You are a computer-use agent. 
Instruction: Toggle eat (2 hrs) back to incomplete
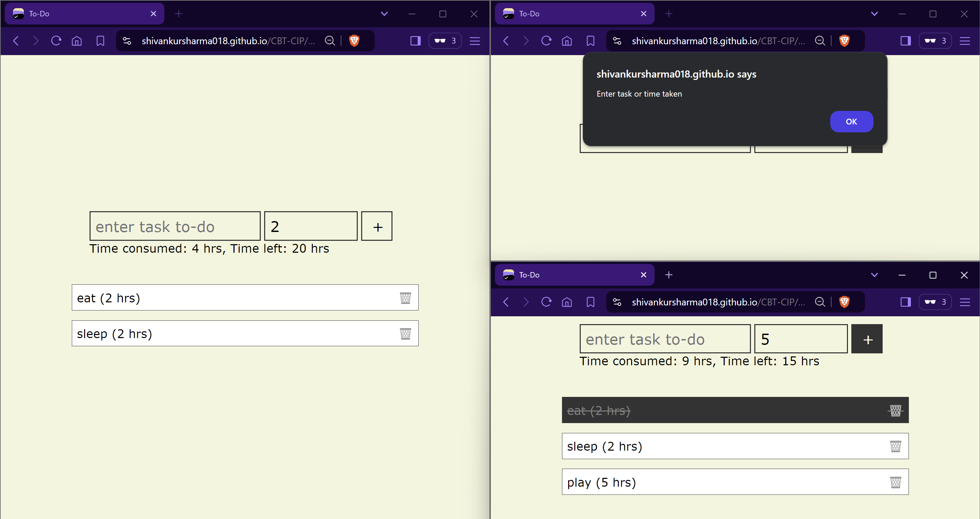[x=647, y=410]
